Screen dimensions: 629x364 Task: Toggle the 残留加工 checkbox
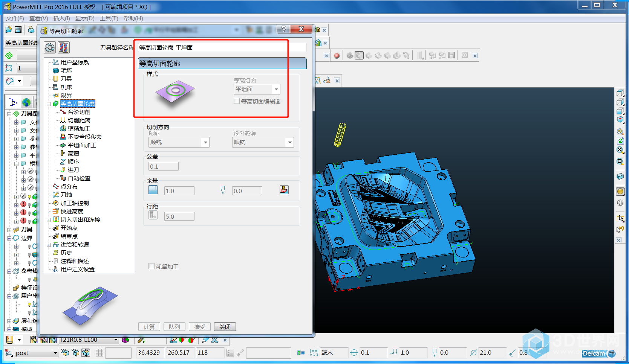click(152, 266)
